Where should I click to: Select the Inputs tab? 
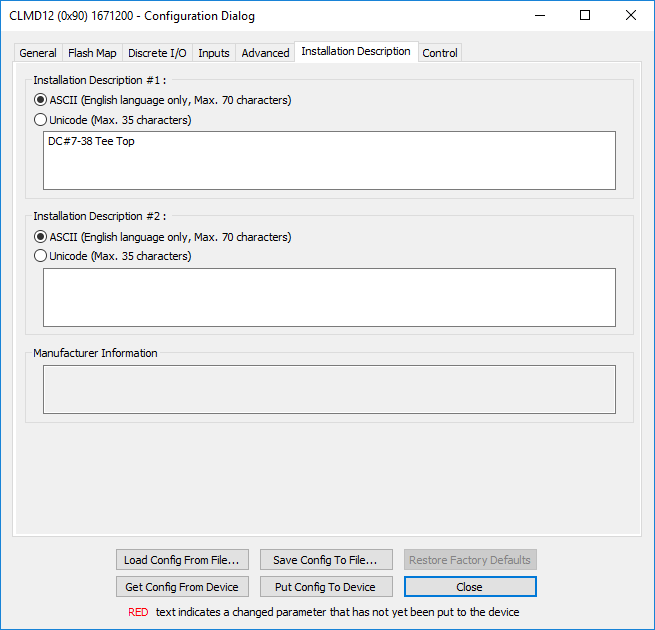[214, 53]
